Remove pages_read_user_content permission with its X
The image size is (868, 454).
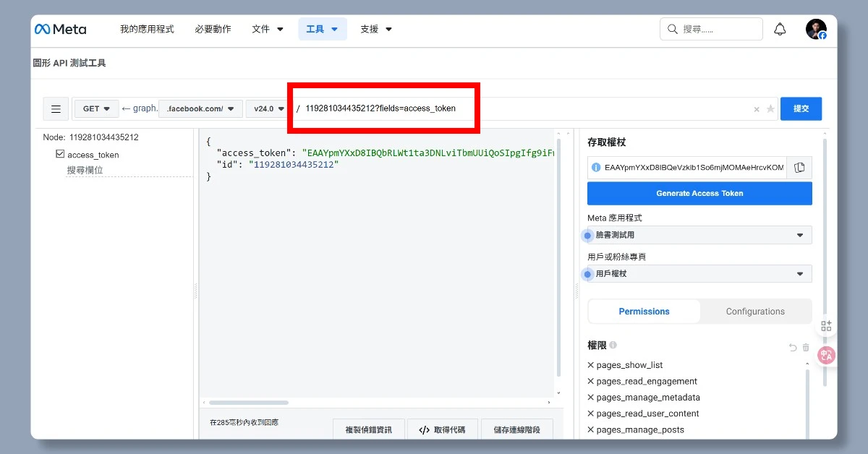(591, 414)
